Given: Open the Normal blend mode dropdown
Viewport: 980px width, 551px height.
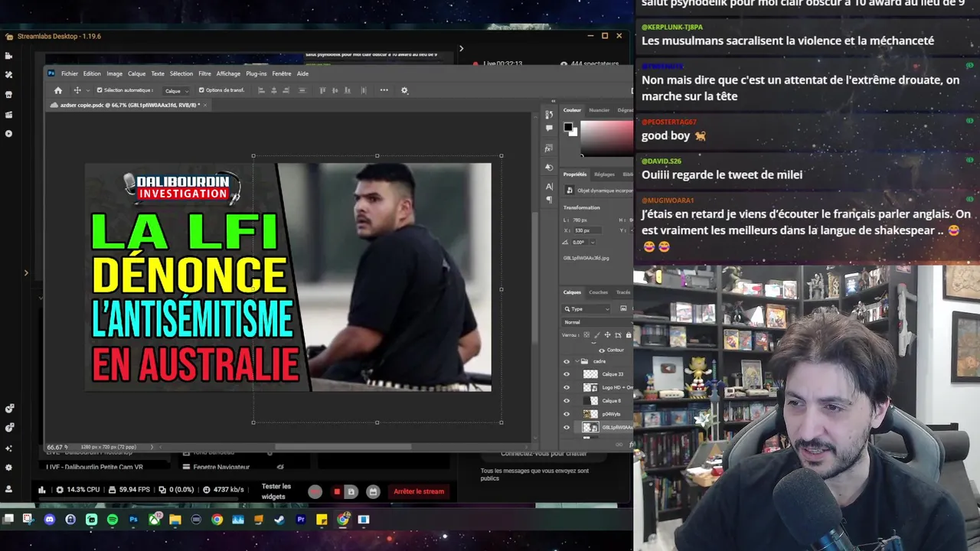Looking at the screenshot, I should pos(597,322).
